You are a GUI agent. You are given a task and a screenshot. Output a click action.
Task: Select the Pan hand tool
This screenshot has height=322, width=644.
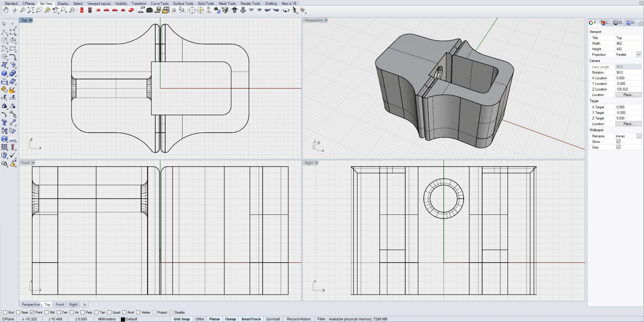click(x=5, y=10)
